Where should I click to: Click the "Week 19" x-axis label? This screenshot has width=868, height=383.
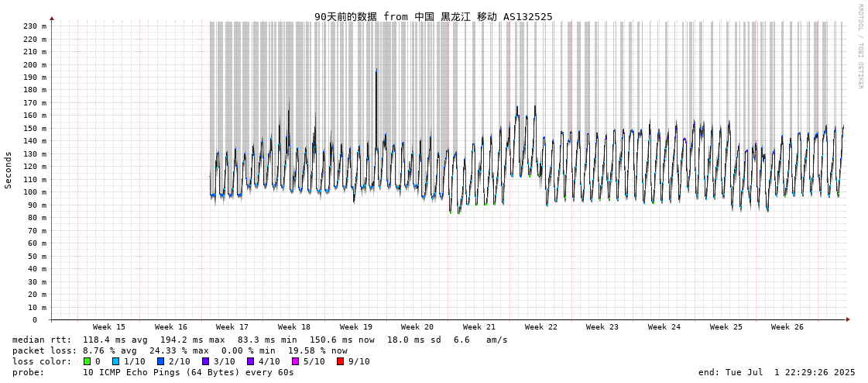point(356,327)
